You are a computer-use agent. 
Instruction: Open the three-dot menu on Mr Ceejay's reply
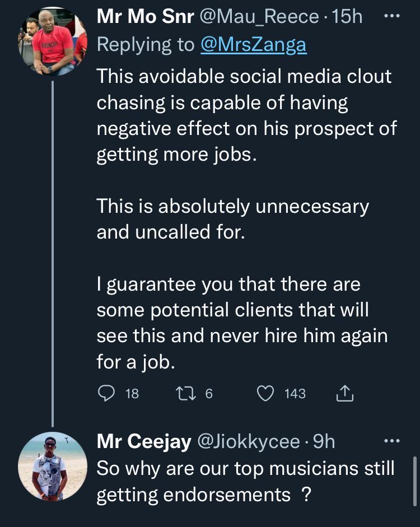(392, 441)
